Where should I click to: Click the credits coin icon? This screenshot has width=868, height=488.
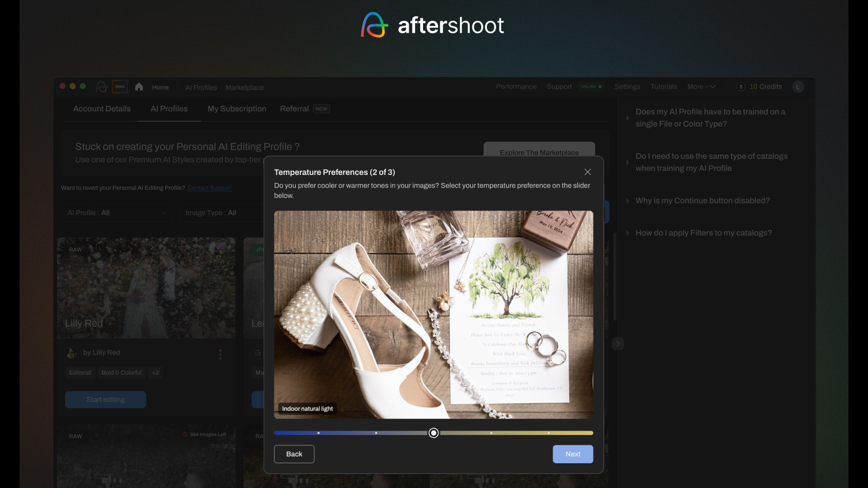(741, 87)
